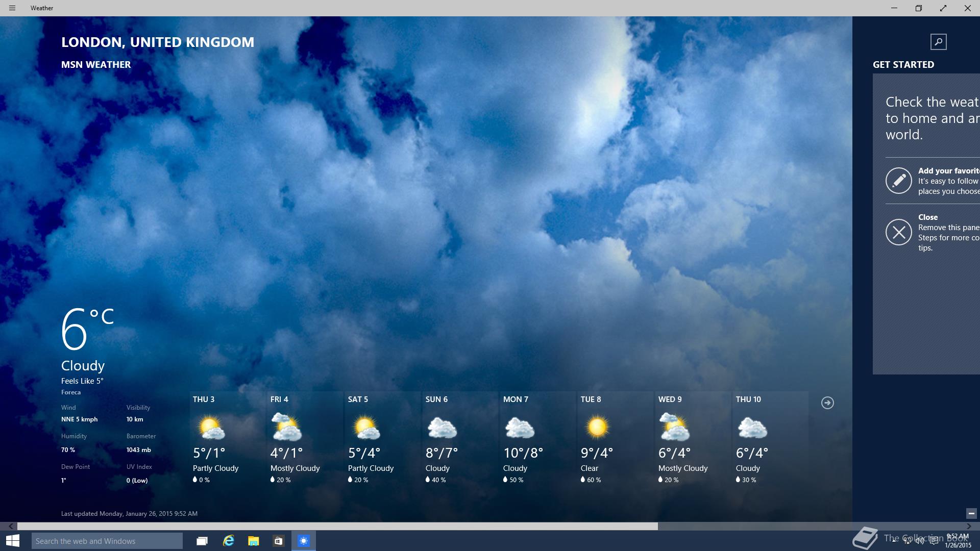This screenshot has width=980, height=551.
Task: Open File Explorer from taskbar
Action: [253, 541]
